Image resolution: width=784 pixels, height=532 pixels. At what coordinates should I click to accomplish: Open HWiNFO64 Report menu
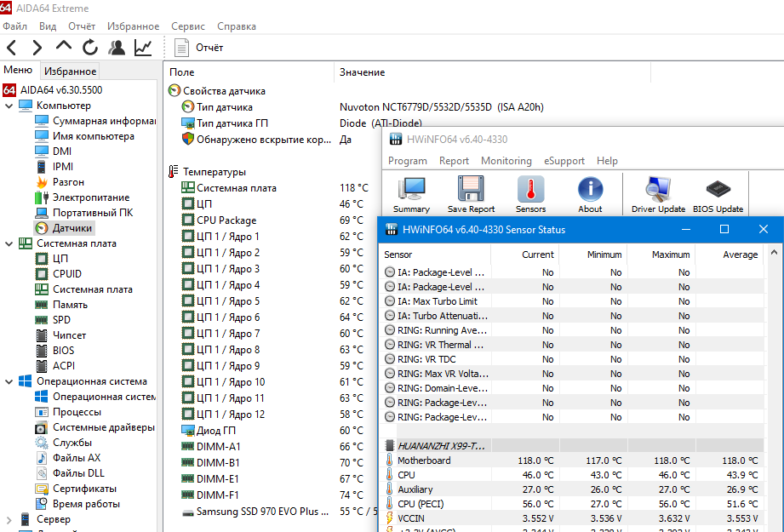(x=454, y=161)
